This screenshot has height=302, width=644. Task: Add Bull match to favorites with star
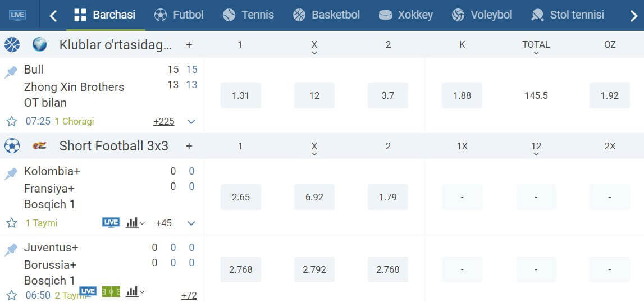coord(11,121)
